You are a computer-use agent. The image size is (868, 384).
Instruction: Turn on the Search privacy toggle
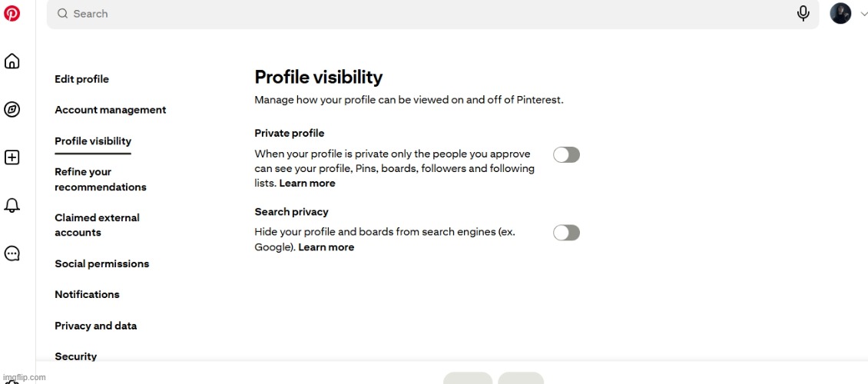click(x=566, y=233)
